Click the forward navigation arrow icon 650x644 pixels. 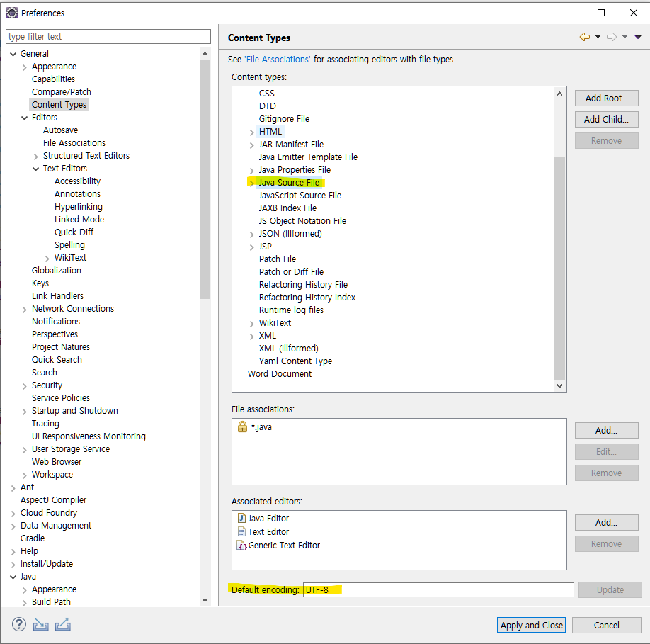coord(612,37)
